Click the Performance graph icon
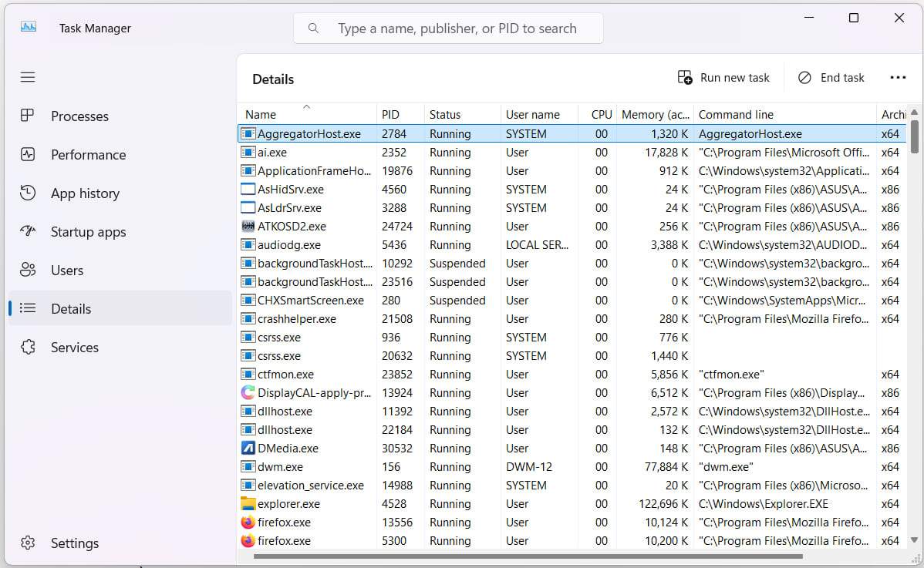924x568 pixels. click(28, 154)
